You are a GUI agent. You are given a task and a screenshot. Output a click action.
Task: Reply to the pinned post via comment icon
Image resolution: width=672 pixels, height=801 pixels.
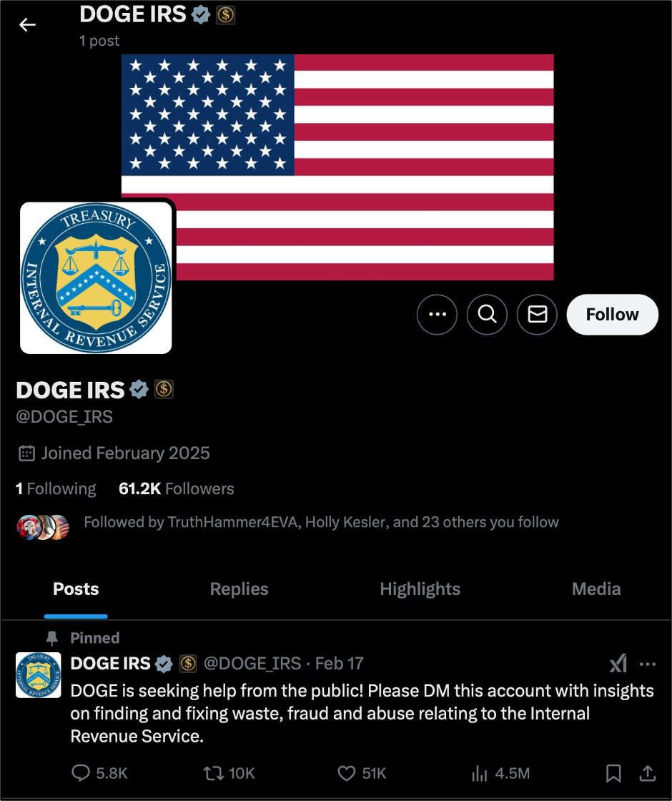tap(81, 773)
